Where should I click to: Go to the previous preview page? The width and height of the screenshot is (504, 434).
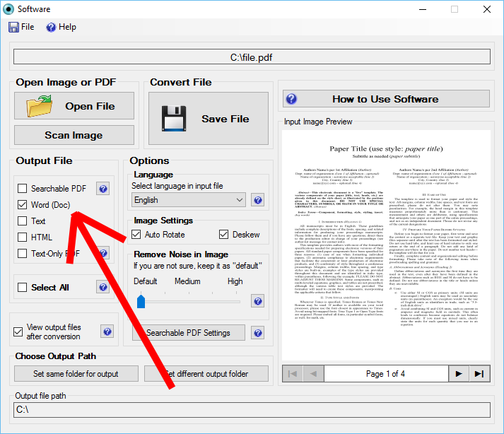point(313,373)
